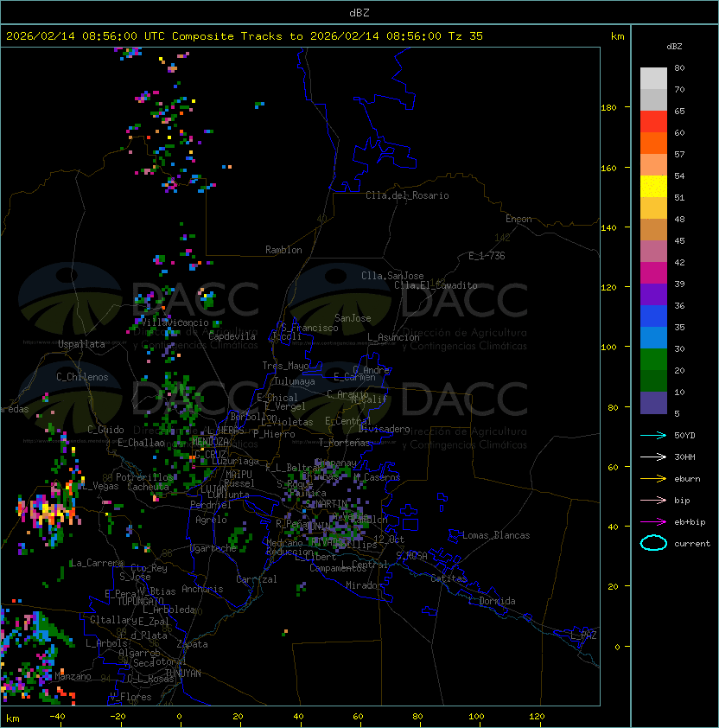
Task: Click the magenta eb+bip arrow legend icon
Action: click(653, 522)
